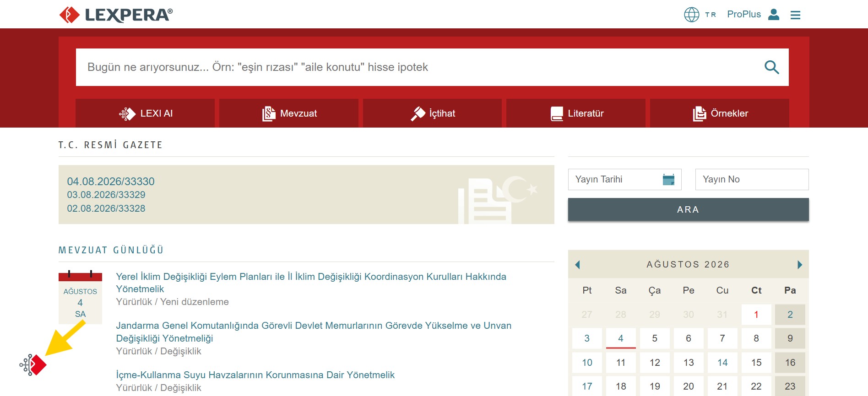Select day 14 in the calendar
This screenshot has width=868, height=396.
tap(722, 363)
